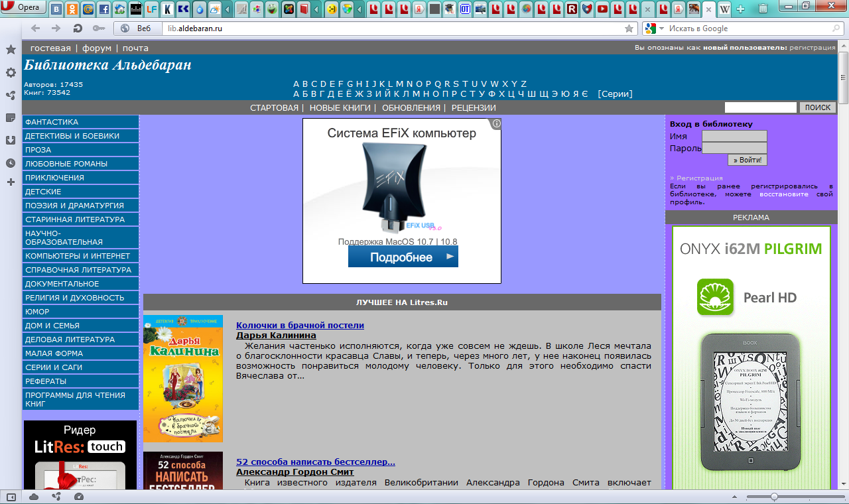Open the КОМПЬЮТЕРЫ И ИНТЕРНЕТ category

pyautogui.click(x=80, y=256)
